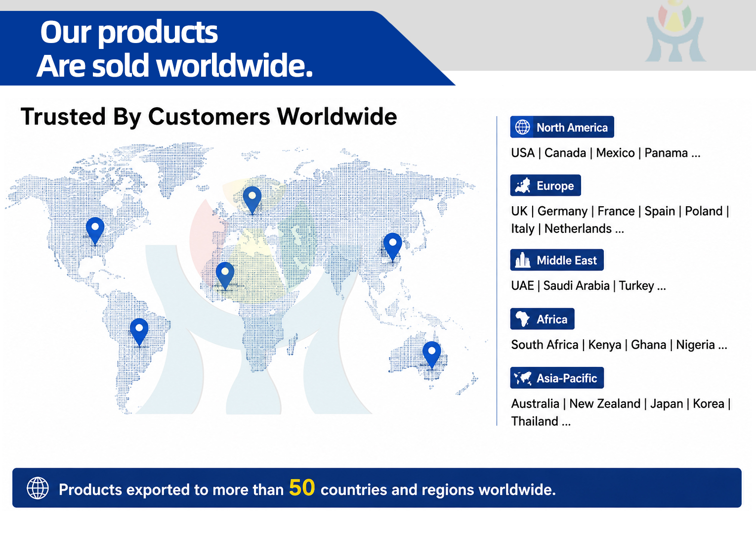Image resolution: width=756 pixels, height=538 pixels.
Task: Click the map pin over Australia
Action: coord(432,355)
